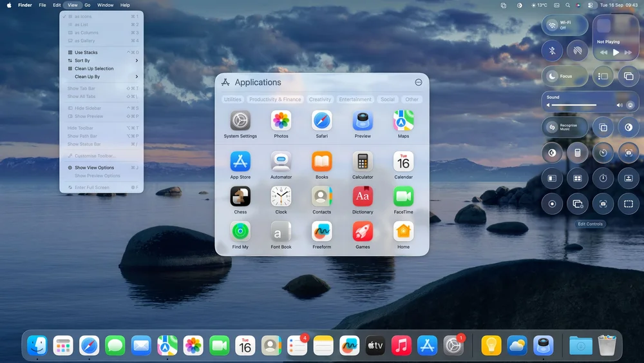Open Finder from the Dock
Viewport: 644px width, 363px height.
37,346
